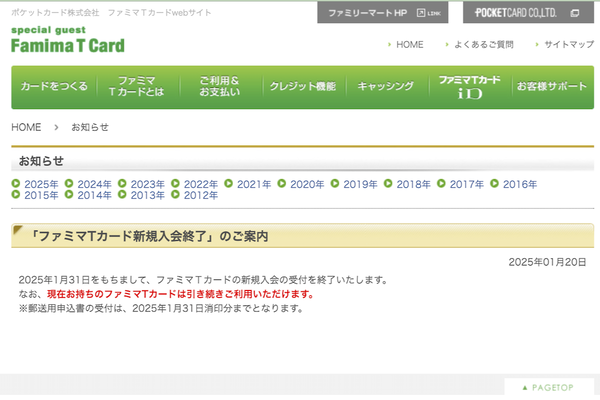Click the green arrow icon before 2020年
The image size is (600, 400).
(282, 183)
